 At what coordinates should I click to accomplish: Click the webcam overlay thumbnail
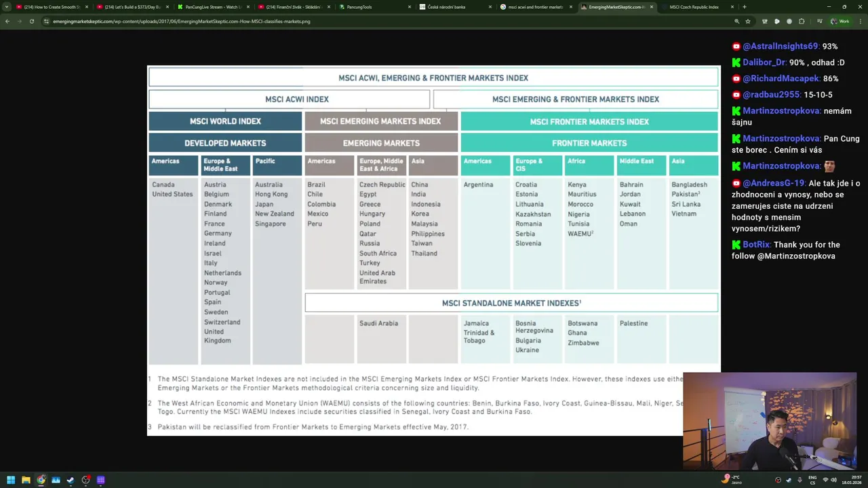(x=770, y=420)
